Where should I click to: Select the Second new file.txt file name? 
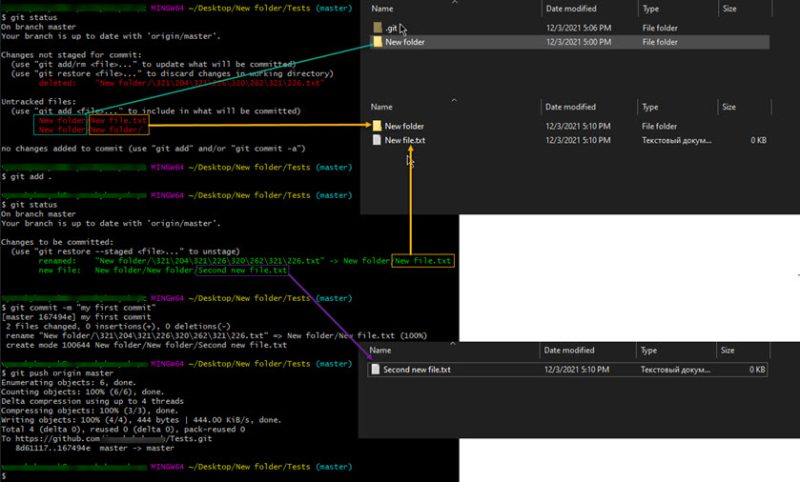[417, 369]
